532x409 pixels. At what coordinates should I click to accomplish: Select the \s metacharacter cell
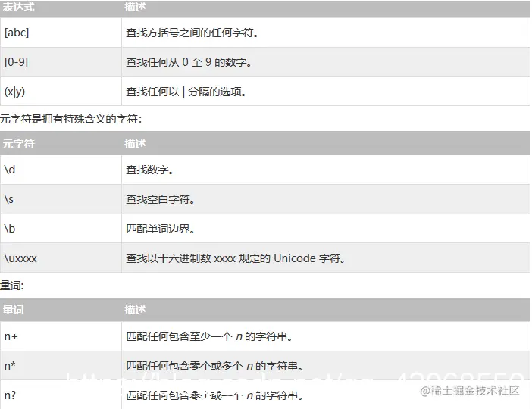61,199
